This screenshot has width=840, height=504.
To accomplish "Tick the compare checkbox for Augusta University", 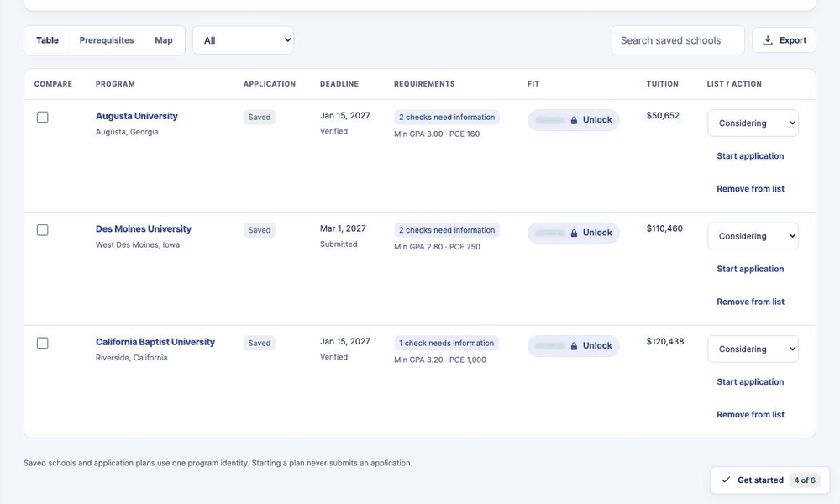I will click(42, 117).
